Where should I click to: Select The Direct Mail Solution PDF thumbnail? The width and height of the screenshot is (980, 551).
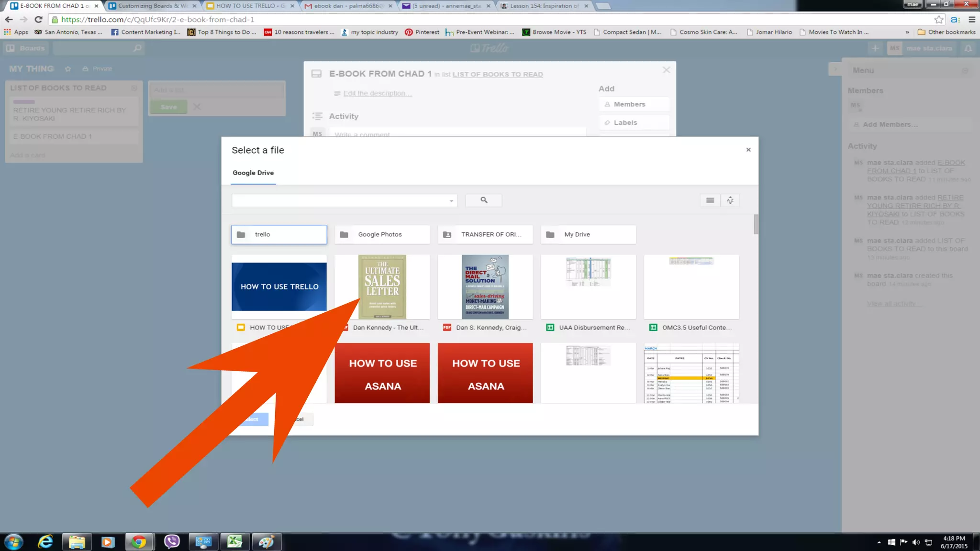[x=485, y=287]
